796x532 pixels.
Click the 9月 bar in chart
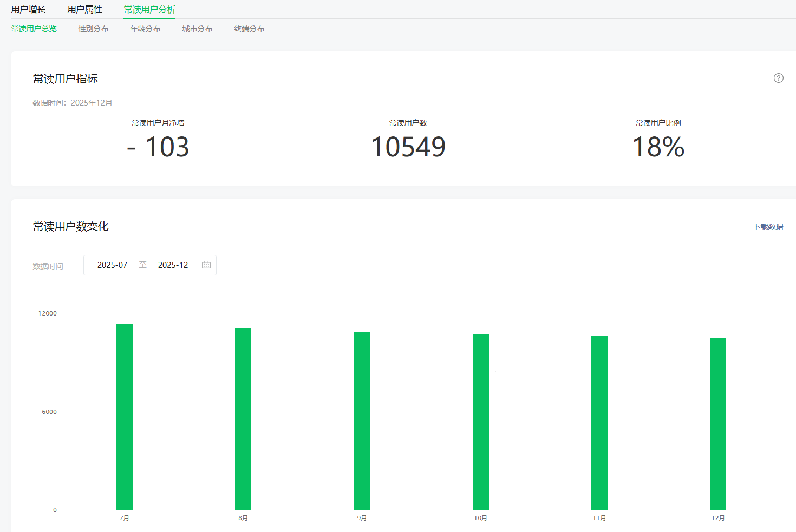pos(362,421)
